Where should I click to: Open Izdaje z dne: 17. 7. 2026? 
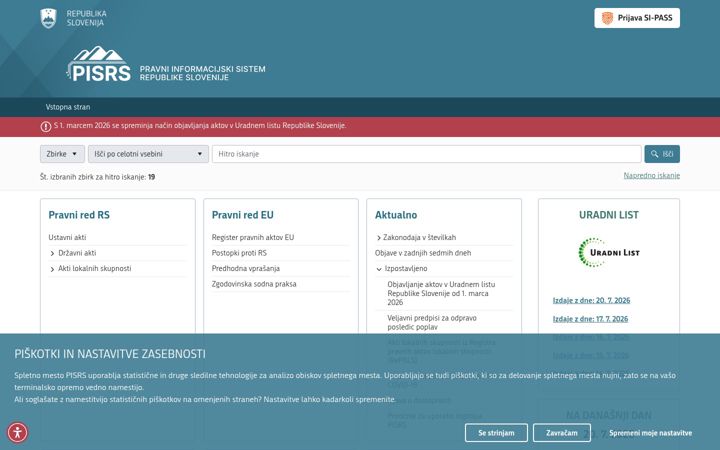pyautogui.click(x=590, y=319)
